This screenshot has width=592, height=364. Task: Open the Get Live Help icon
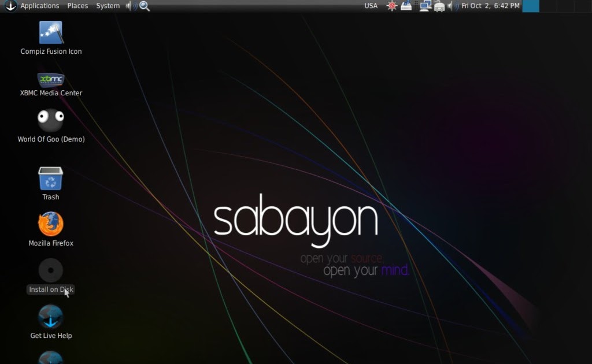[51, 317]
